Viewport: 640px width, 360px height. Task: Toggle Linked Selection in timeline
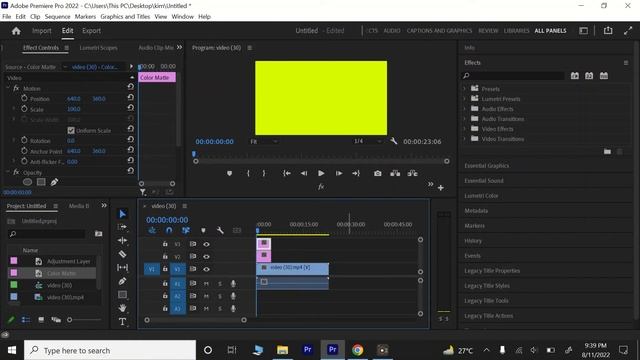(186, 231)
